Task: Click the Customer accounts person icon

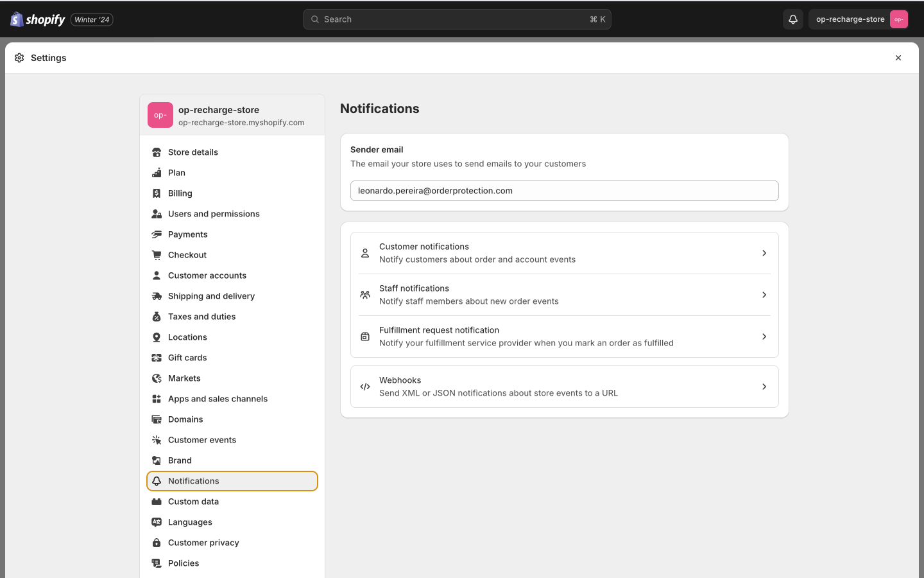Action: pos(157,276)
